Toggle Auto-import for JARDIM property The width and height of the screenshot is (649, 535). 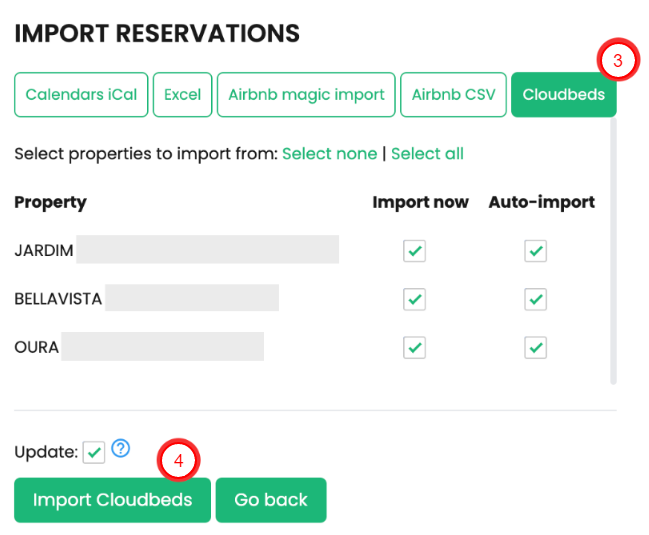click(536, 250)
